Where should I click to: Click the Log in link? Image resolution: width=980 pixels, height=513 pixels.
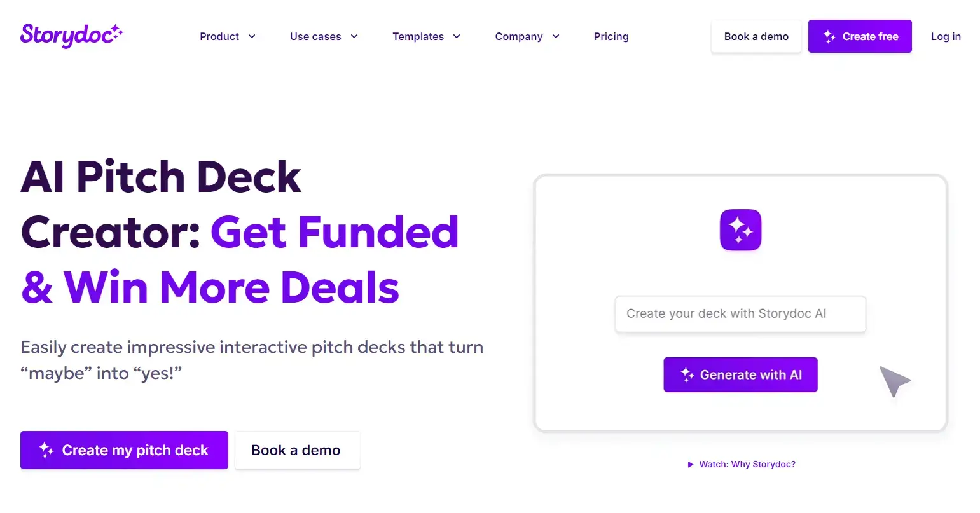point(946,36)
